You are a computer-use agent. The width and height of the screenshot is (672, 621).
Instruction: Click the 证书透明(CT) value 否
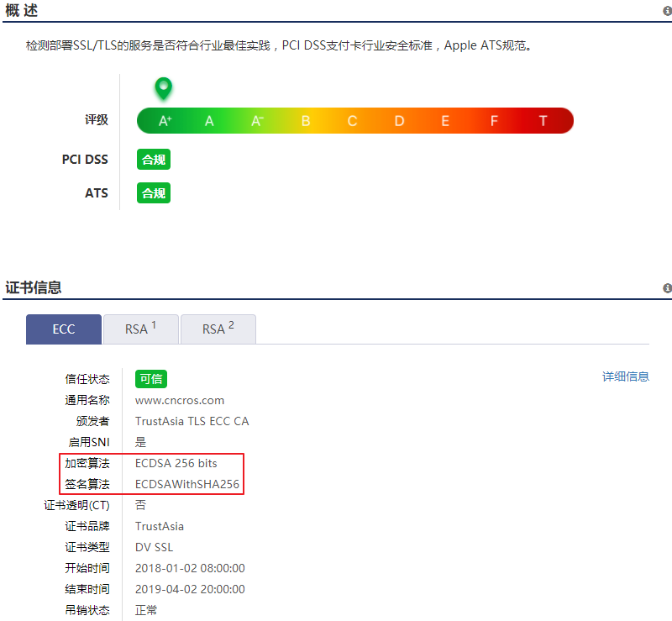139,505
